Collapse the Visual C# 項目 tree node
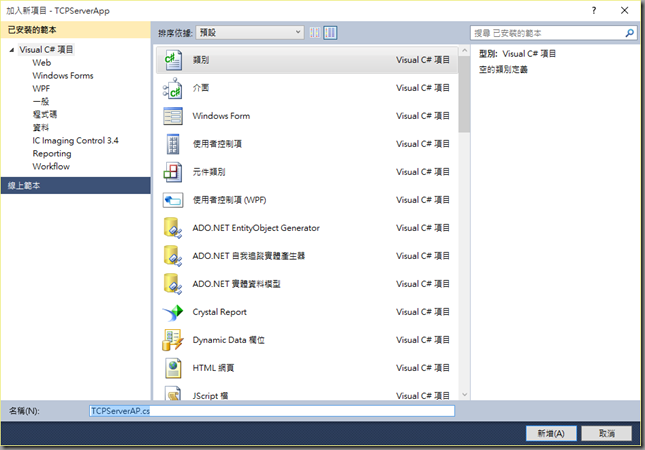 (x=12, y=50)
